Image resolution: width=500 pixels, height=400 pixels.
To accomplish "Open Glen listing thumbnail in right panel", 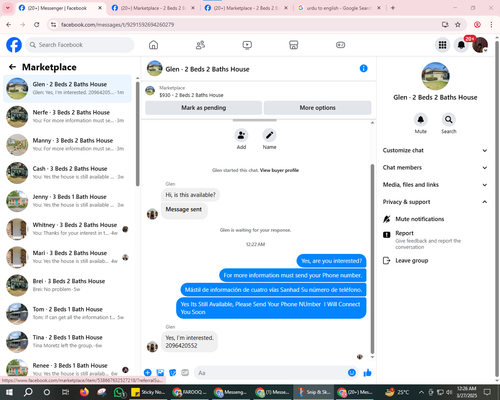I will [435, 76].
